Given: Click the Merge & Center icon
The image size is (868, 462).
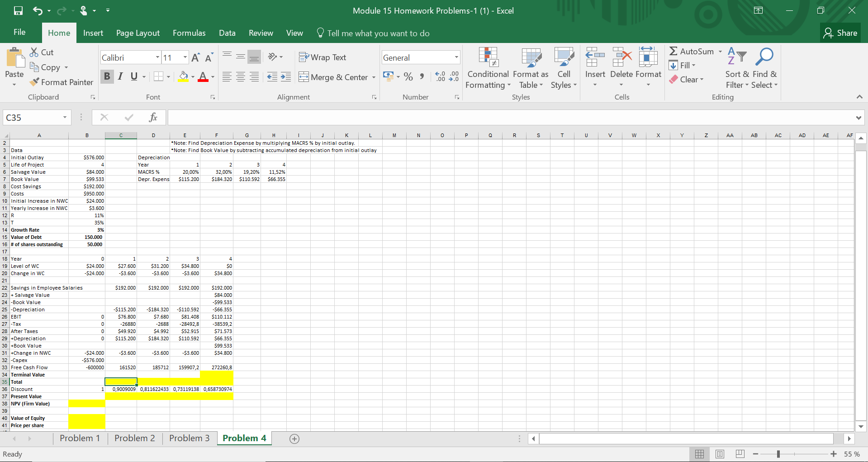Looking at the screenshot, I should coord(304,77).
